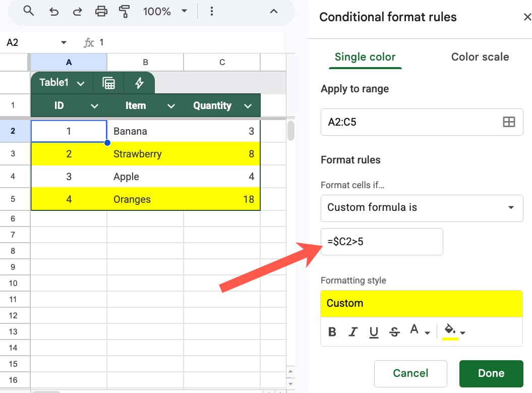Select the quantity cell showing 3 in the Banana row
This screenshot has height=393, width=532.
[222, 131]
